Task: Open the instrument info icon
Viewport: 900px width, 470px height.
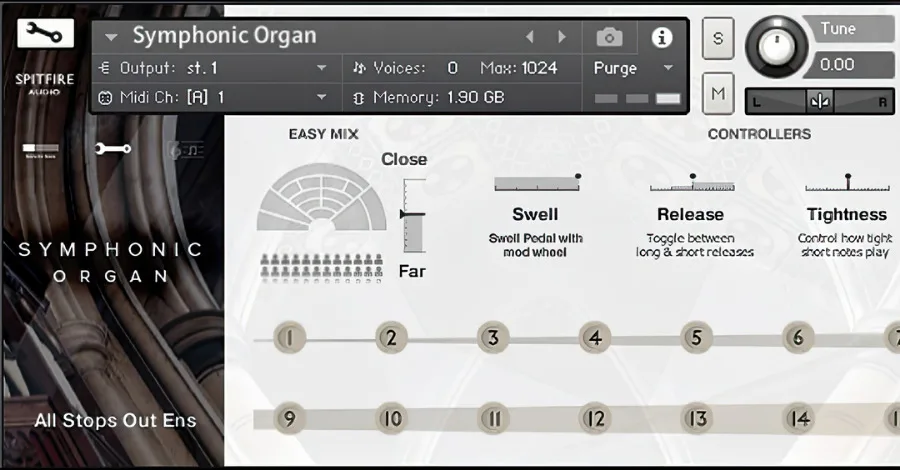Action: 662,38
